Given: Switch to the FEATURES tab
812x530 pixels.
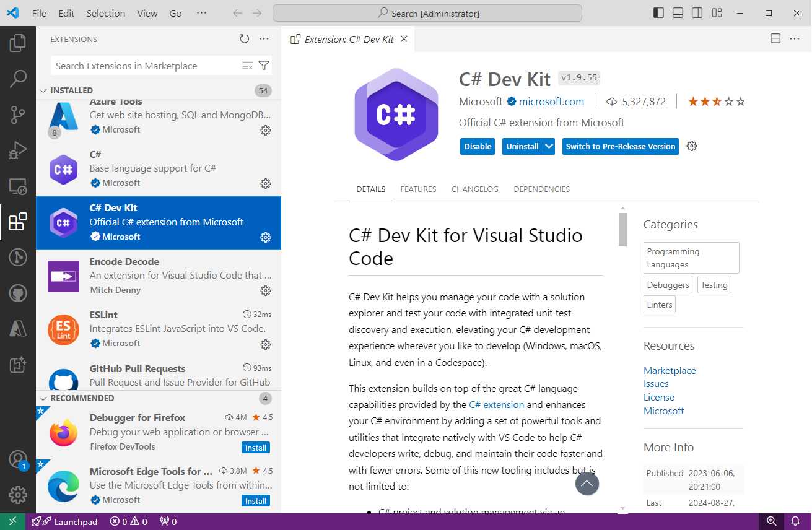Looking at the screenshot, I should pos(418,189).
